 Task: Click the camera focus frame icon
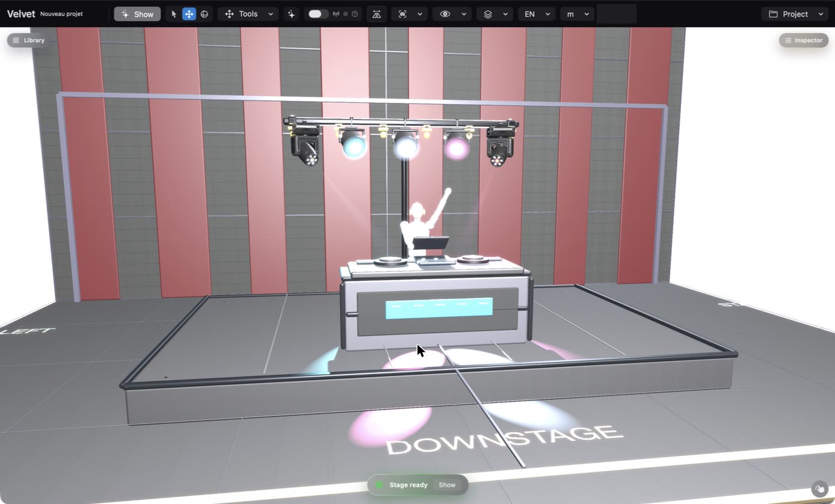[x=402, y=14]
